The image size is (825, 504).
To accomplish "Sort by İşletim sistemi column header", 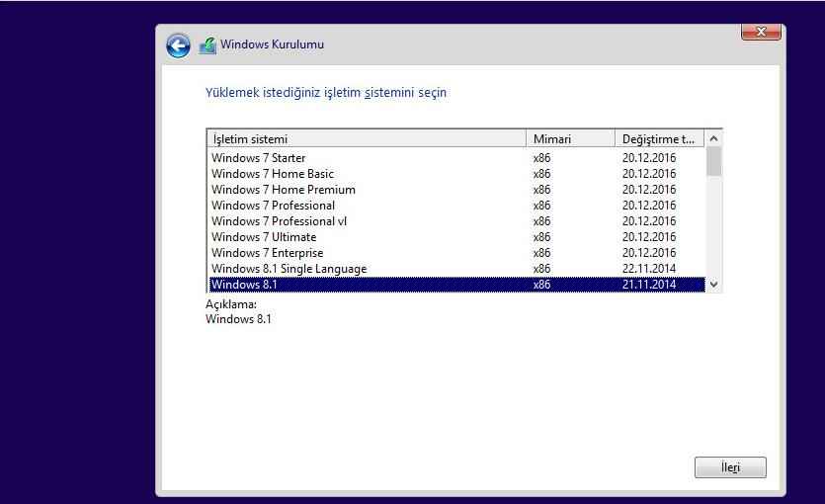I will pos(366,139).
